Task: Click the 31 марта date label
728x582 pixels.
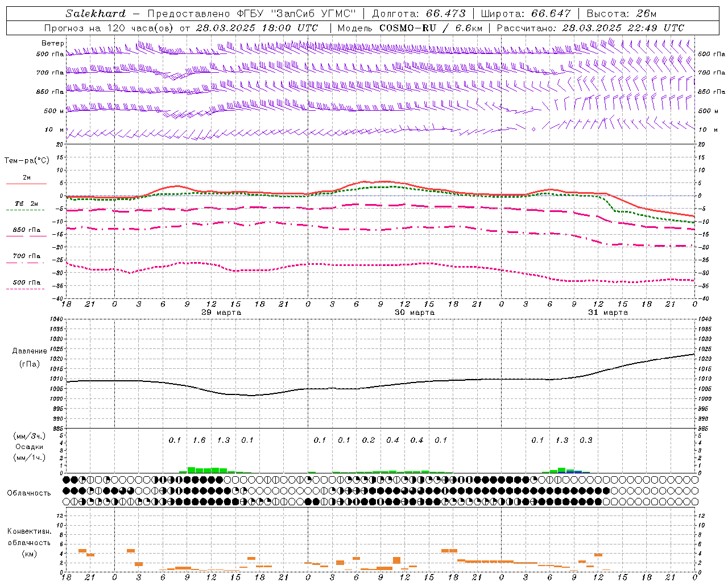Action: (608, 313)
